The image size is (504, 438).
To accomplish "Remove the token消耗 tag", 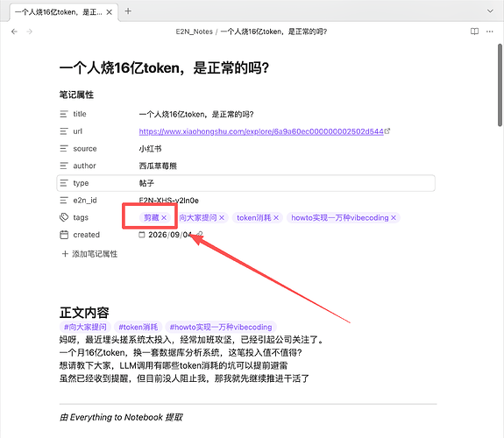I will tap(276, 218).
